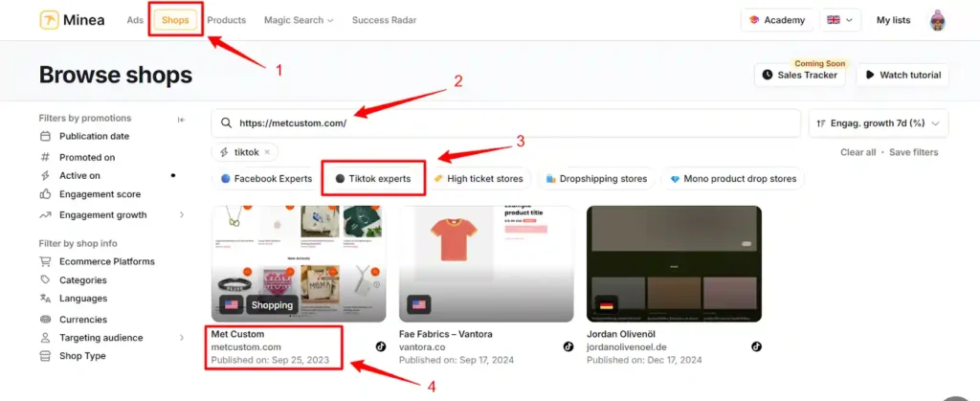Click vantora.co domain text

(x=422, y=347)
